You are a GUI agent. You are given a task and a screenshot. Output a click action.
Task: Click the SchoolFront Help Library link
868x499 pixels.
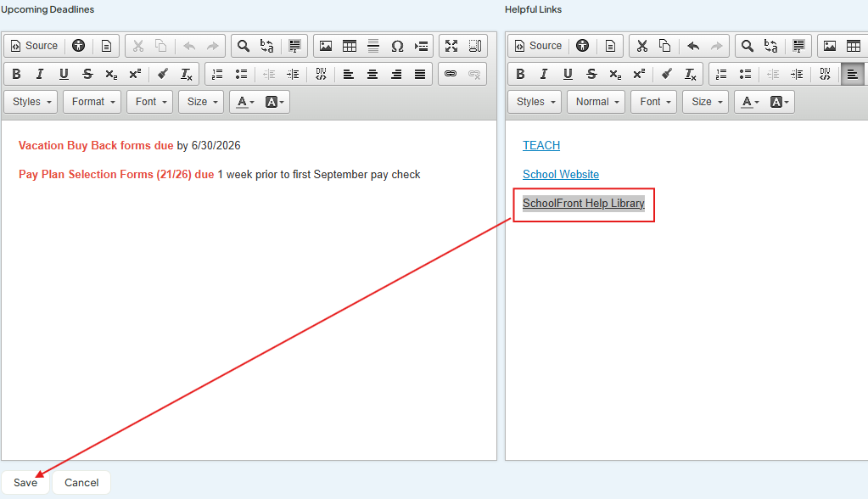584,204
